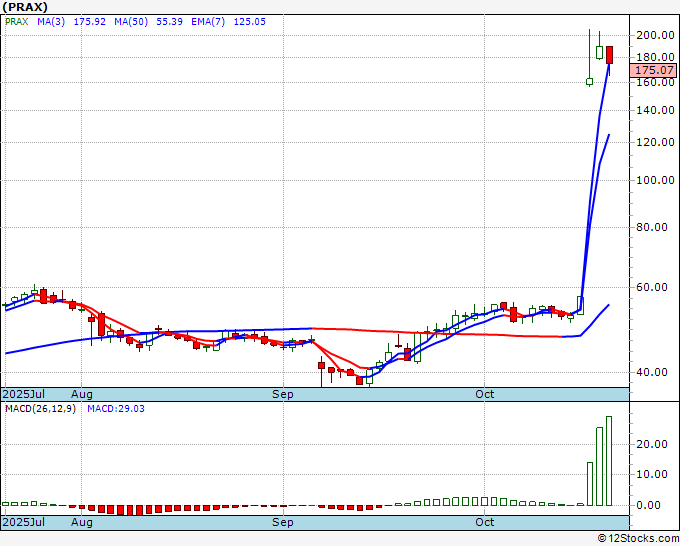Open the 12Stocks.com watermark link
680x546 pixels.
tap(638, 539)
